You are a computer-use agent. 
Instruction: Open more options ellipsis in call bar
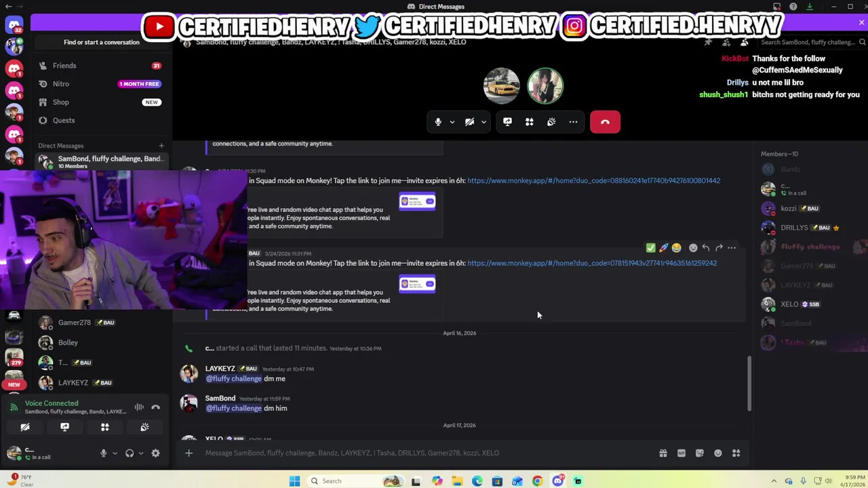tap(573, 122)
